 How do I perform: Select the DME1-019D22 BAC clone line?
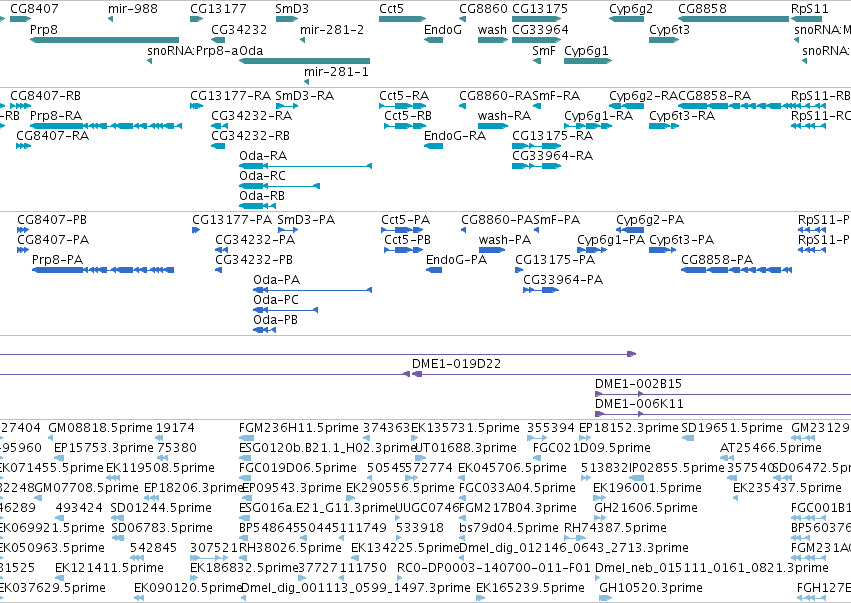click(x=631, y=374)
